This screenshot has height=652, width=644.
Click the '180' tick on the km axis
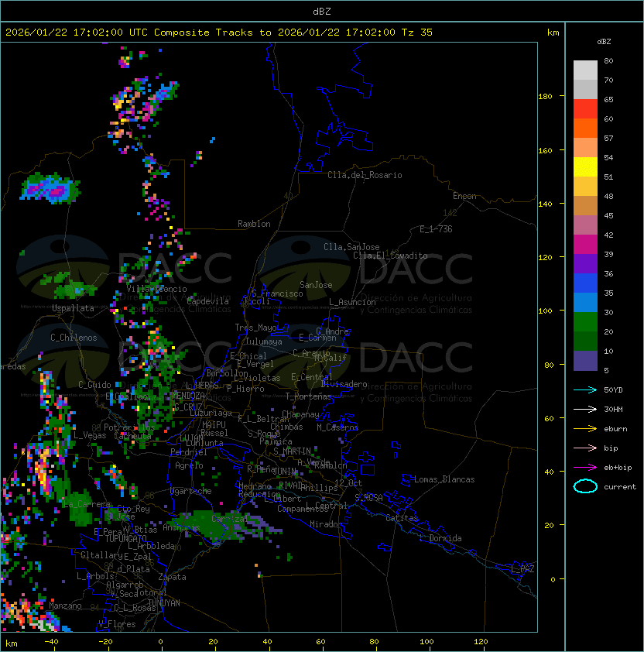[x=545, y=97]
